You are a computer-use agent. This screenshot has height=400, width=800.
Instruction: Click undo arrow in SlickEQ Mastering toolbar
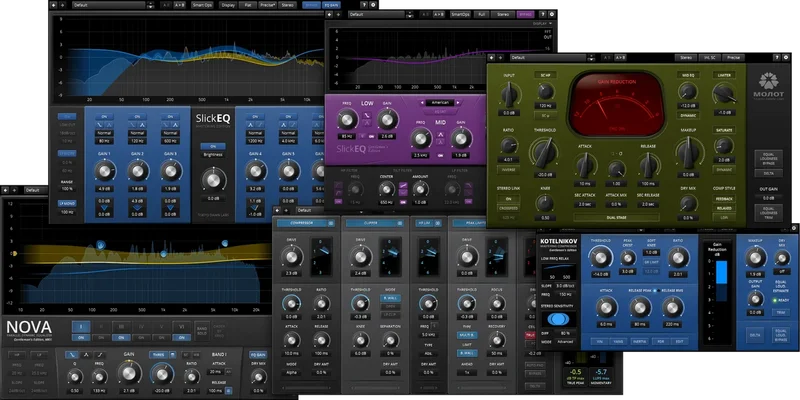[x=55, y=5]
